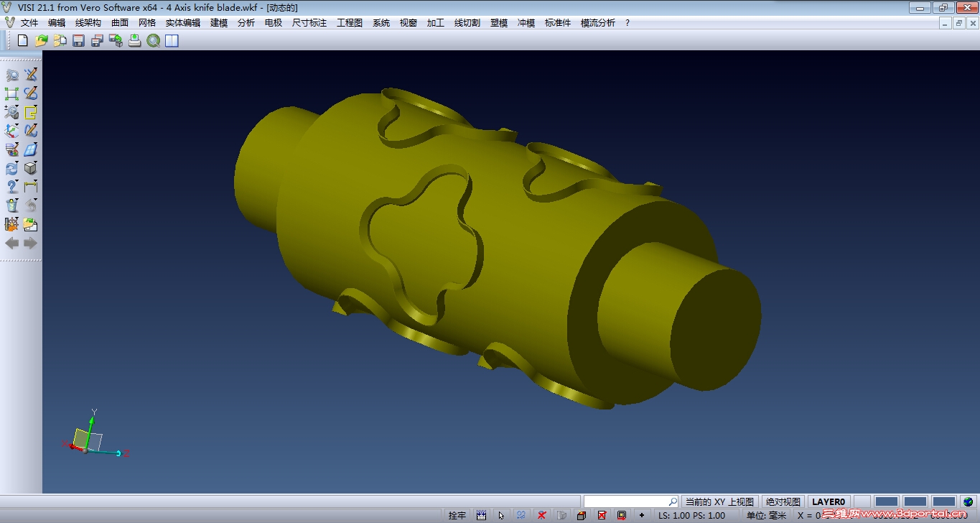
Task: Click the VISI logo icon in menu bar
Action: tap(9, 23)
